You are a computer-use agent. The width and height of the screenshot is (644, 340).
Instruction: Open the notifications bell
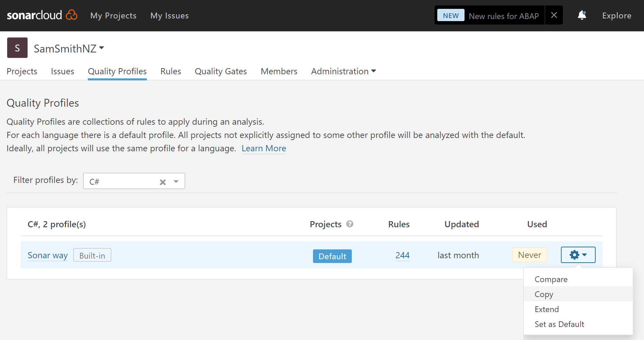point(582,15)
